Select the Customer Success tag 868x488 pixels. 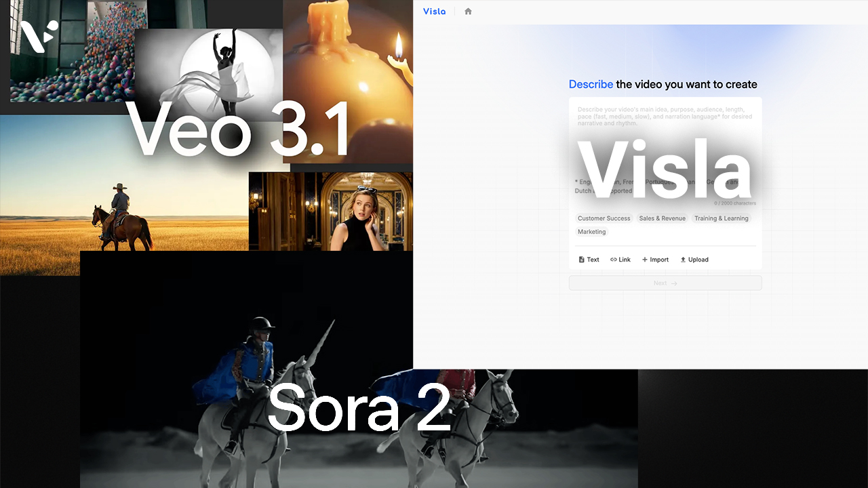tap(604, 218)
